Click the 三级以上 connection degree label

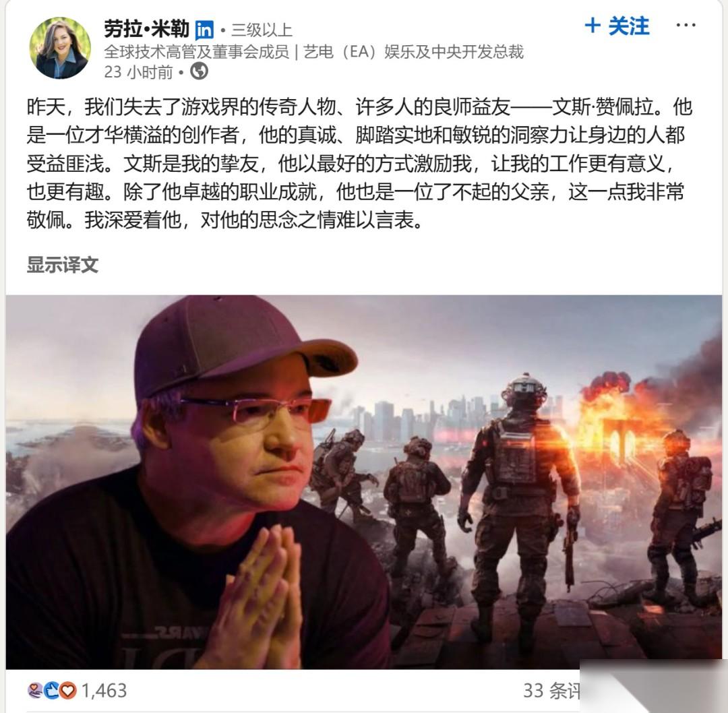[262, 30]
